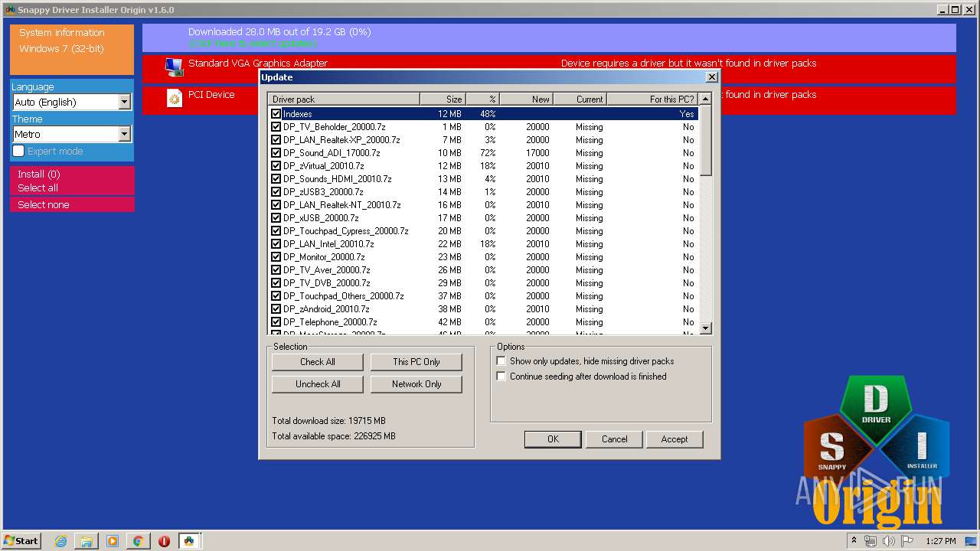
Task: Uncheck DP_Sounds_HDMI_20010.7z
Action: pos(276,179)
